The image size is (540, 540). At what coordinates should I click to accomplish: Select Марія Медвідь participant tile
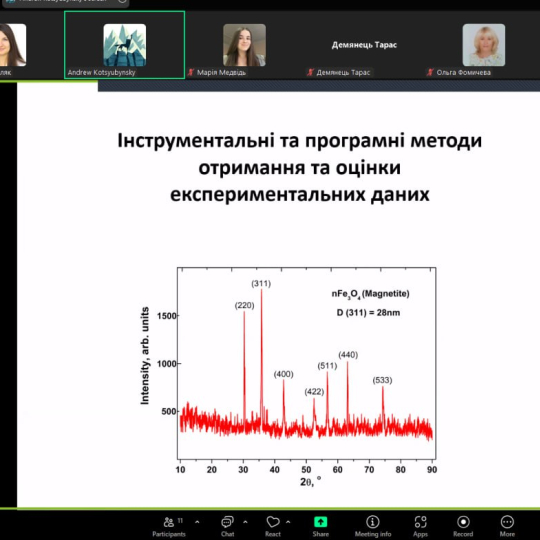coord(244,45)
